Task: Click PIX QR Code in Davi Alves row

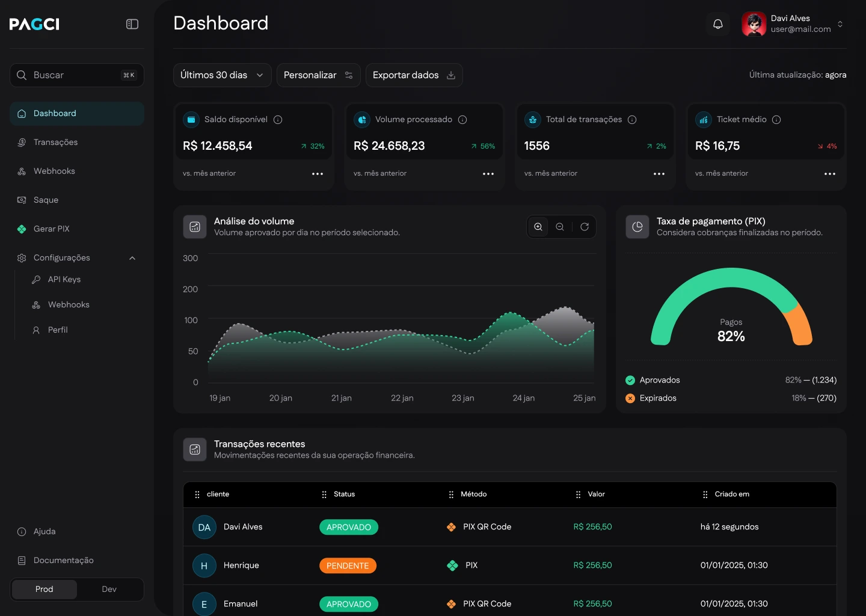Action: [479, 527]
